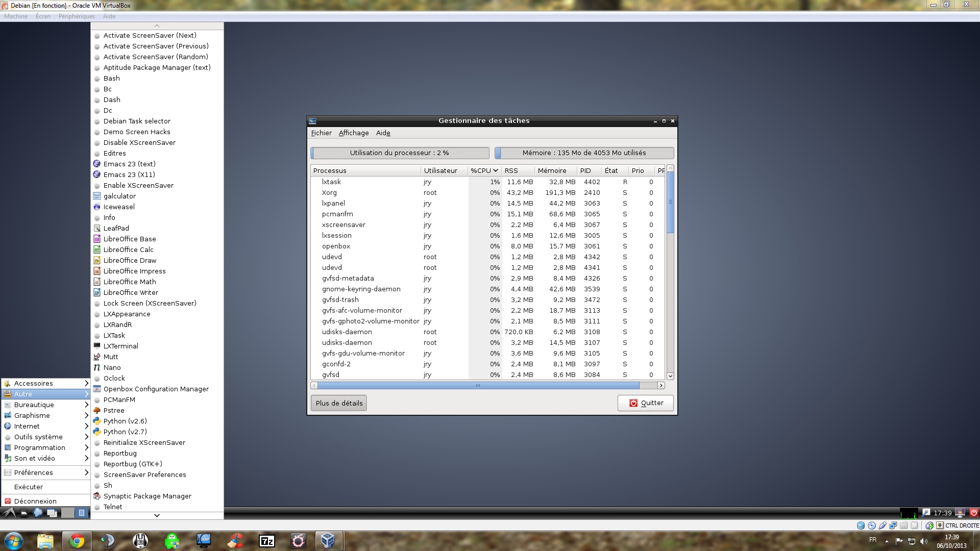Select Exécuter in the LXDE menu

[x=46, y=487]
